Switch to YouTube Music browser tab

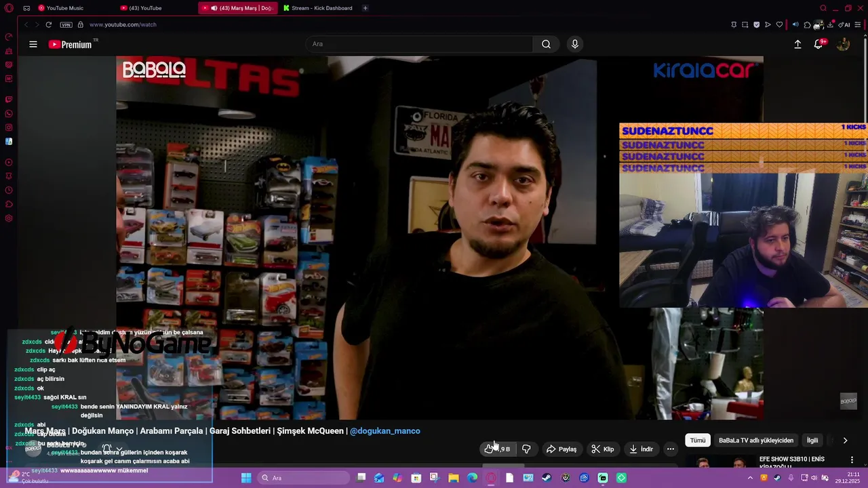click(64, 8)
